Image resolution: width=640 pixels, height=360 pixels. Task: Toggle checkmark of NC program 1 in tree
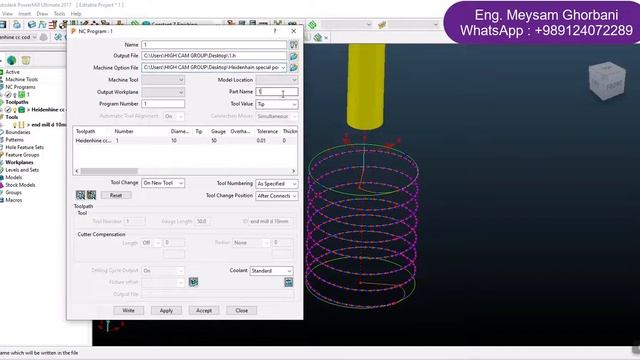pos(8,95)
